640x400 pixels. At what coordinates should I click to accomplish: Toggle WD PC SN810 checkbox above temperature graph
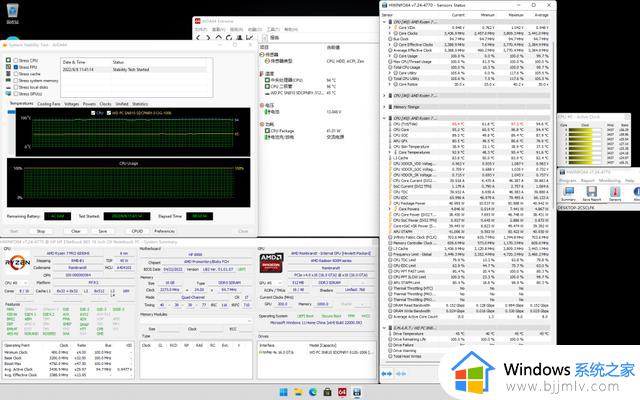109,113
